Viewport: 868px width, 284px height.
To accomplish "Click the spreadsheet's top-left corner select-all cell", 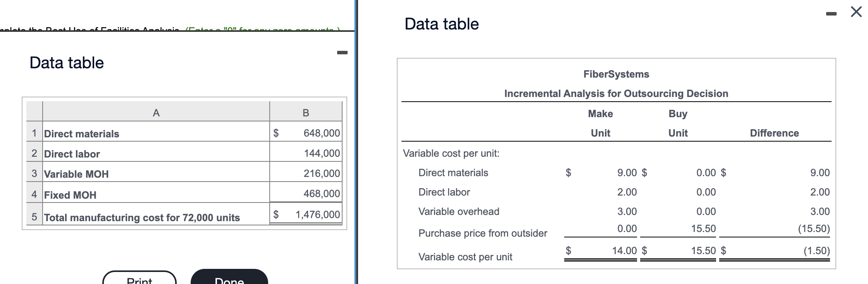I will pos(34,112).
